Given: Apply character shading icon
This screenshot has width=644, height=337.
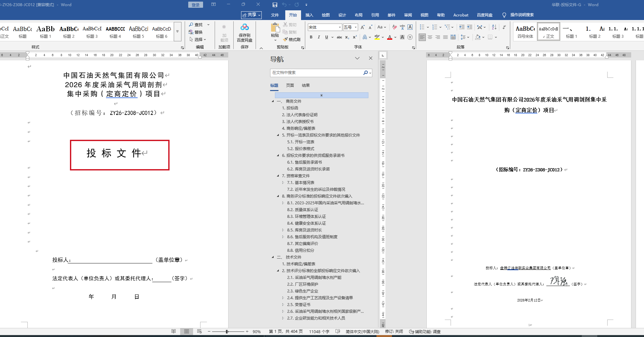Looking at the screenshot, I should [402, 37].
